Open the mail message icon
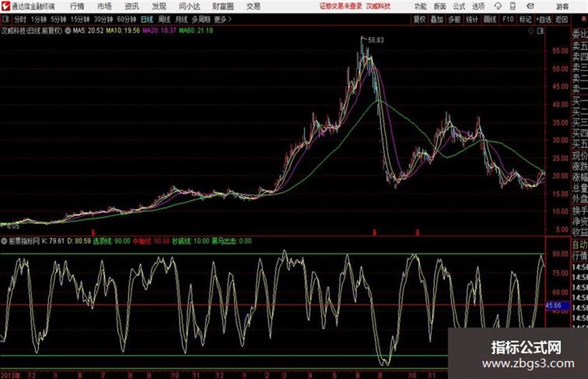Image resolution: width=588 pixels, height=379 pixels. 530,6
